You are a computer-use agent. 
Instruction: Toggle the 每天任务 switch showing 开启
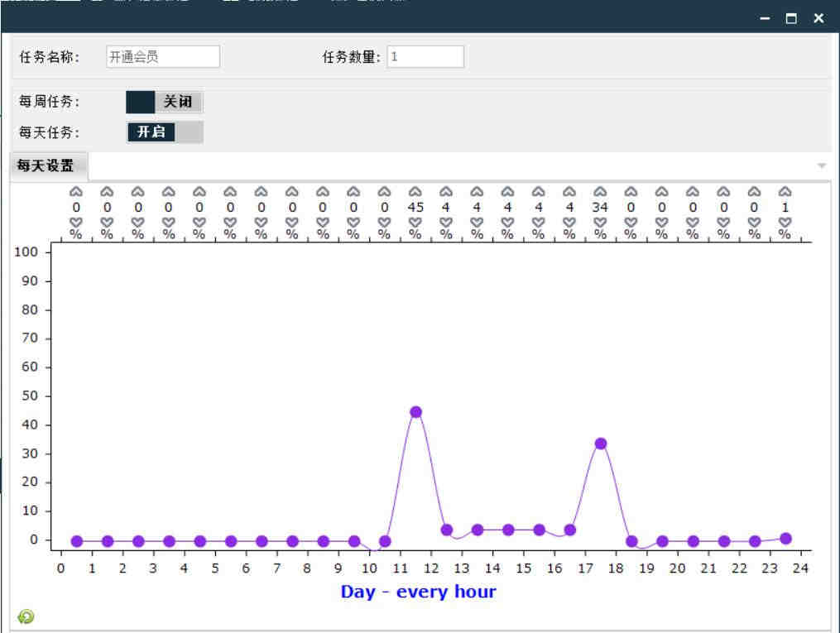[165, 132]
